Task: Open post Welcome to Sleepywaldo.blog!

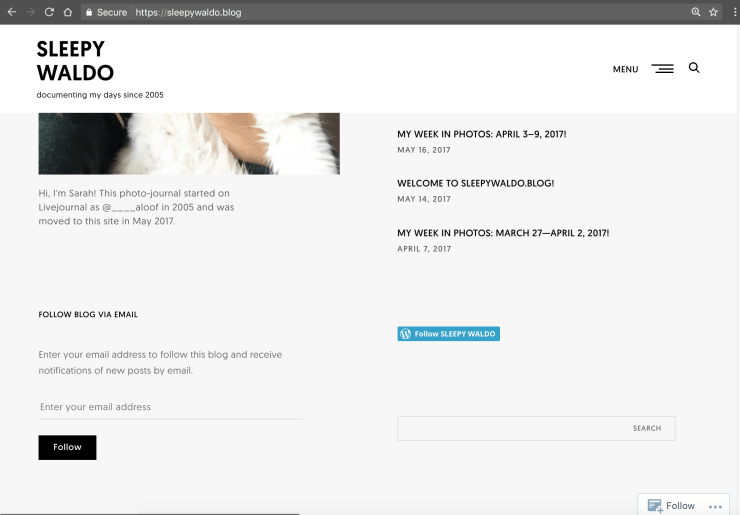Action: pos(476,183)
